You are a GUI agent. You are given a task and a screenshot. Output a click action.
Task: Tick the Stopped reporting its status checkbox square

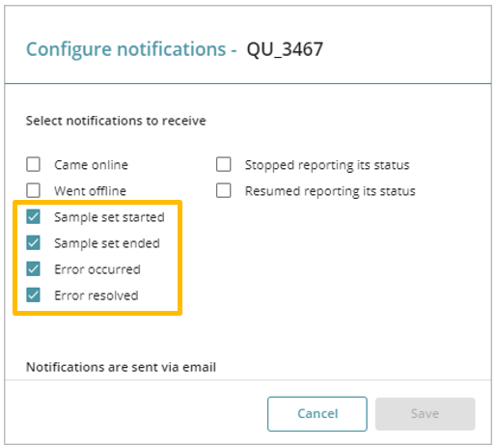point(224,164)
